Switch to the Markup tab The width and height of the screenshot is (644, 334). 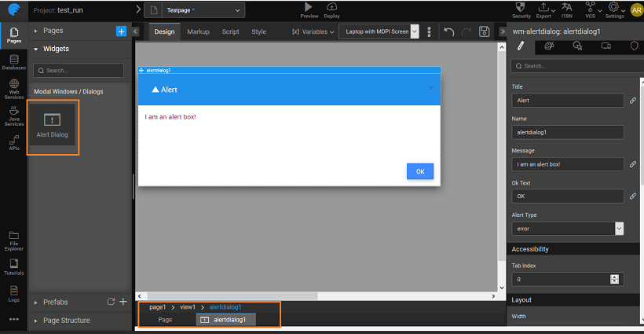(198, 32)
